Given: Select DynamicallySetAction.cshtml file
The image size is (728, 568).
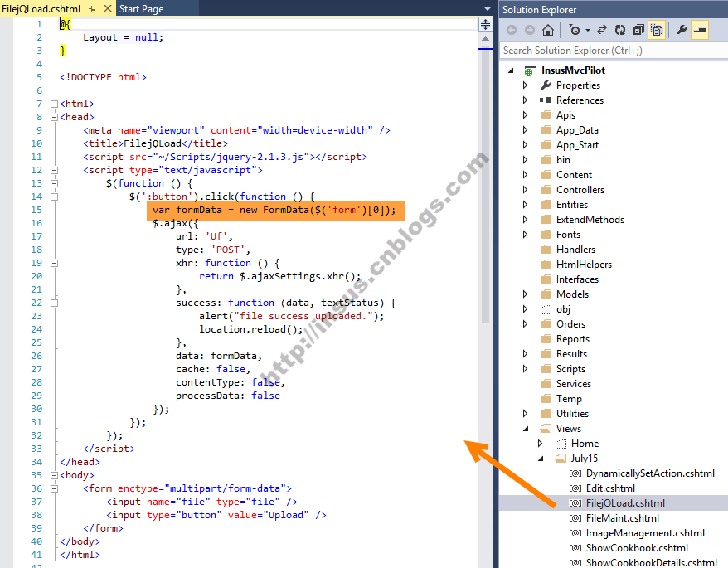Looking at the screenshot, I should point(650,473).
